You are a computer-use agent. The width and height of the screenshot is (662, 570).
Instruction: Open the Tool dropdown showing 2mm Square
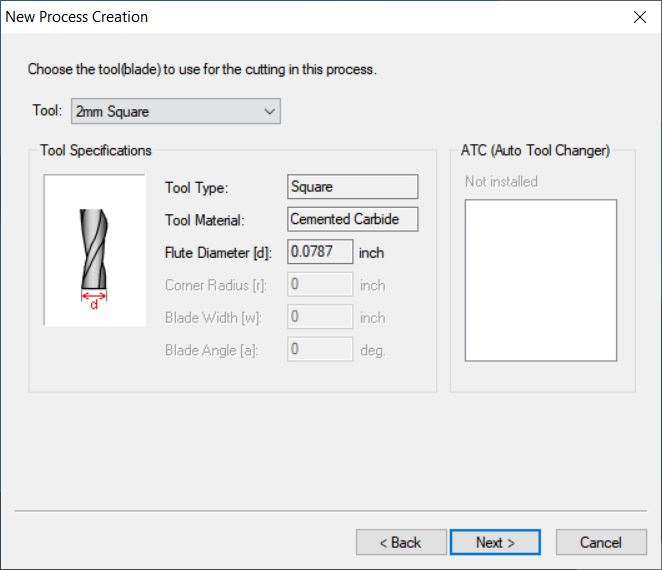[x=176, y=111]
